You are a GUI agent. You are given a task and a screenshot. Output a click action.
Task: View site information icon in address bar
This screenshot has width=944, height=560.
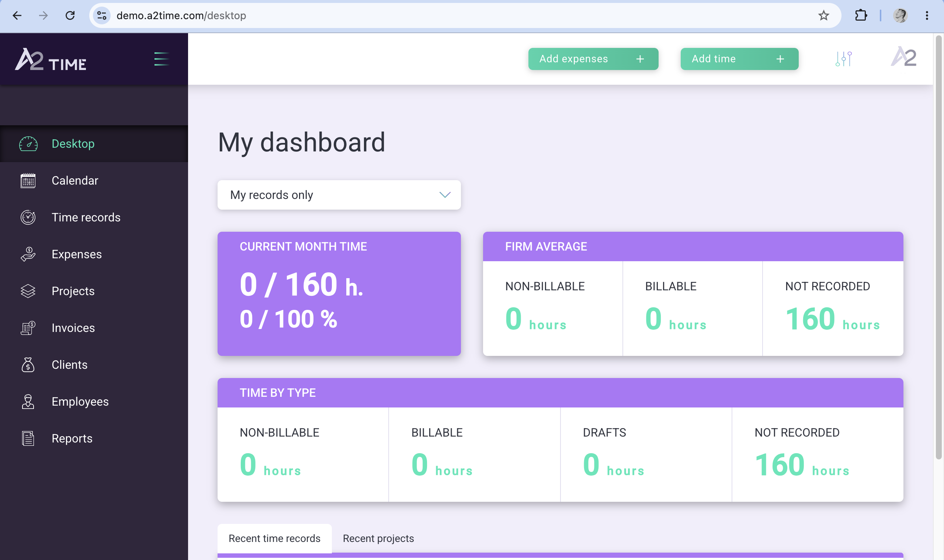tap(101, 15)
